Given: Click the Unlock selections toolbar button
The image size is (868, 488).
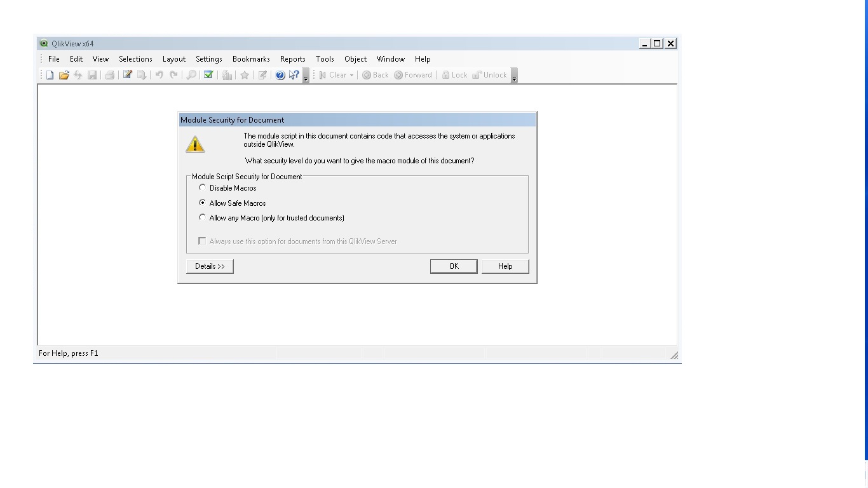Looking at the screenshot, I should (x=489, y=75).
